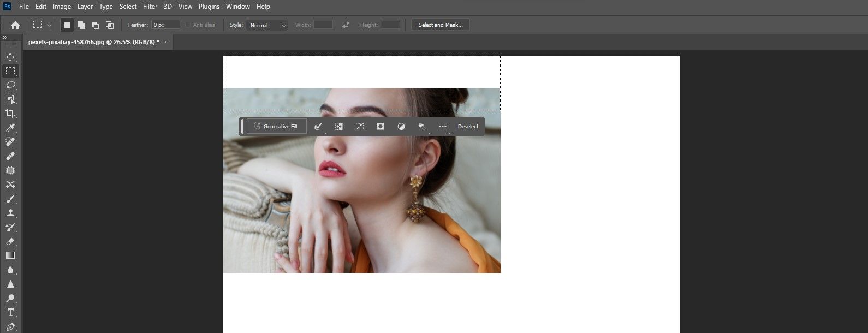The image size is (868, 333).
Task: Enable Intersect with Selection mode
Action: point(109,25)
